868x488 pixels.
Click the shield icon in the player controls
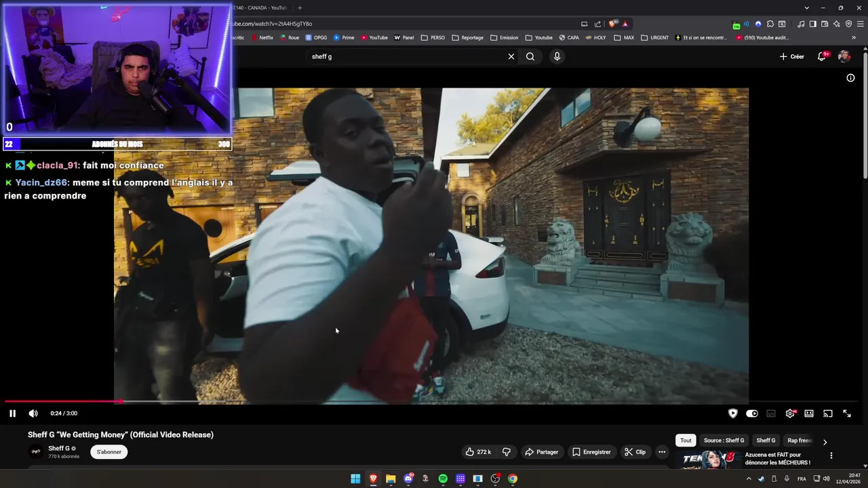tap(733, 413)
